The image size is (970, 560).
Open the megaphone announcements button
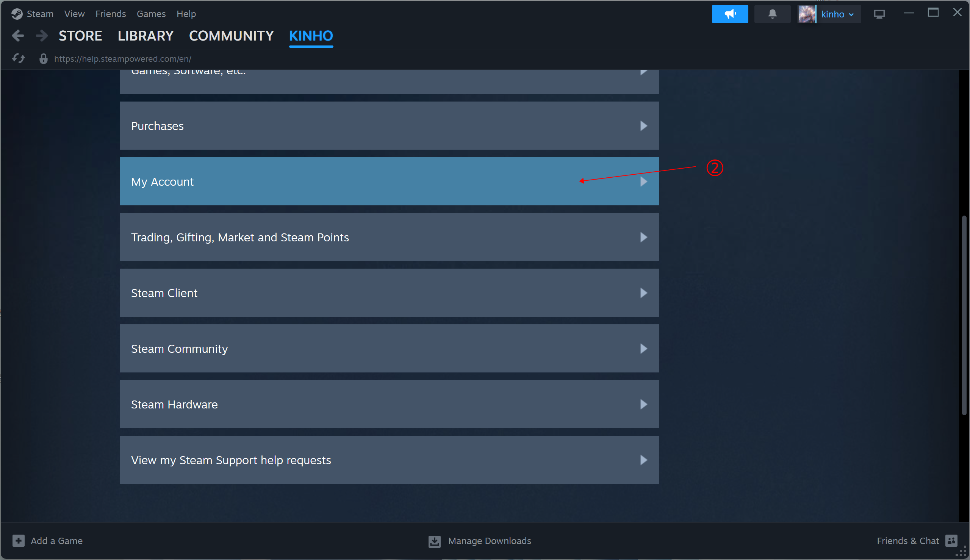click(729, 14)
